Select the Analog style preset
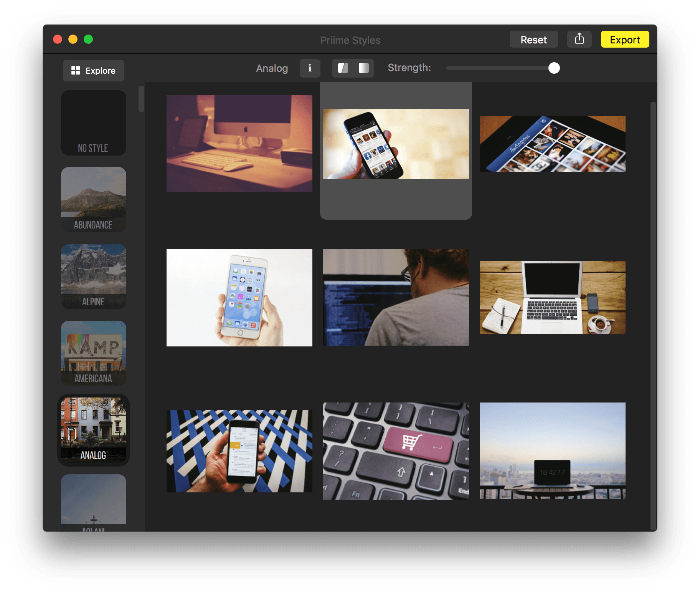This screenshot has width=700, height=593. pyautogui.click(x=93, y=430)
